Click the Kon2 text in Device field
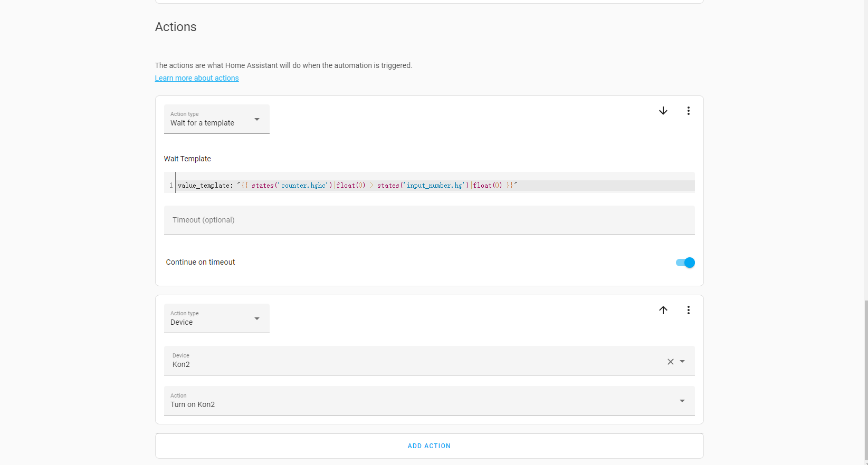 point(181,364)
